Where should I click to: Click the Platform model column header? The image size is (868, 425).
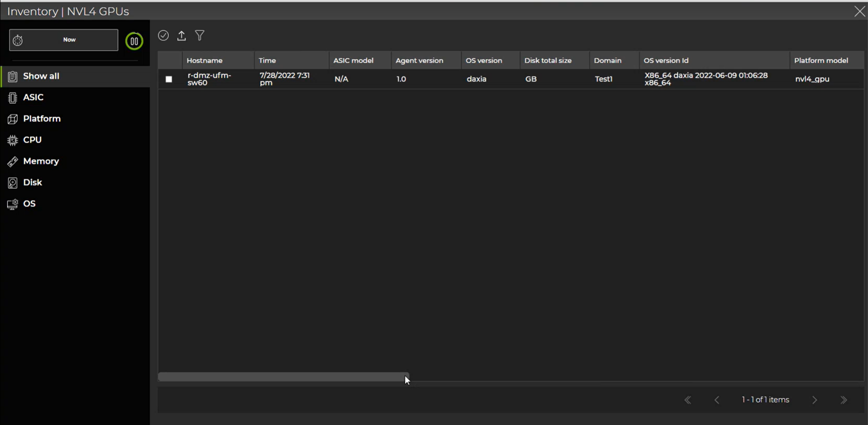click(x=821, y=61)
